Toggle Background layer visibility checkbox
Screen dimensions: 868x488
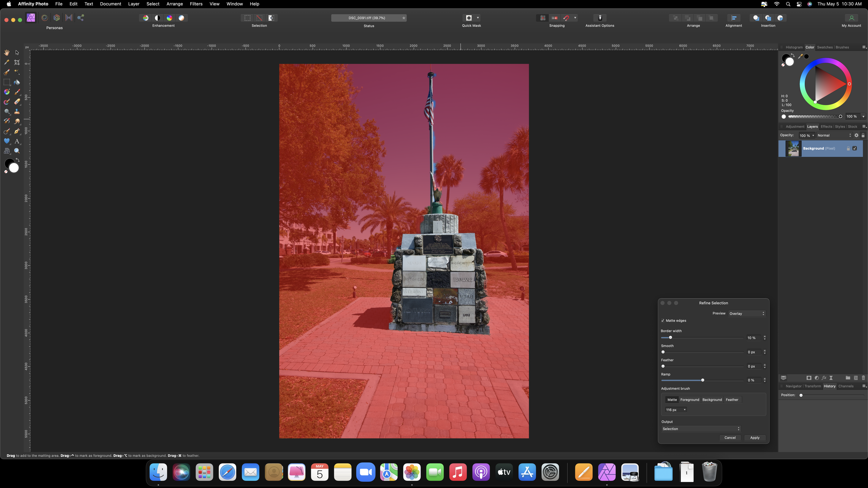(855, 149)
